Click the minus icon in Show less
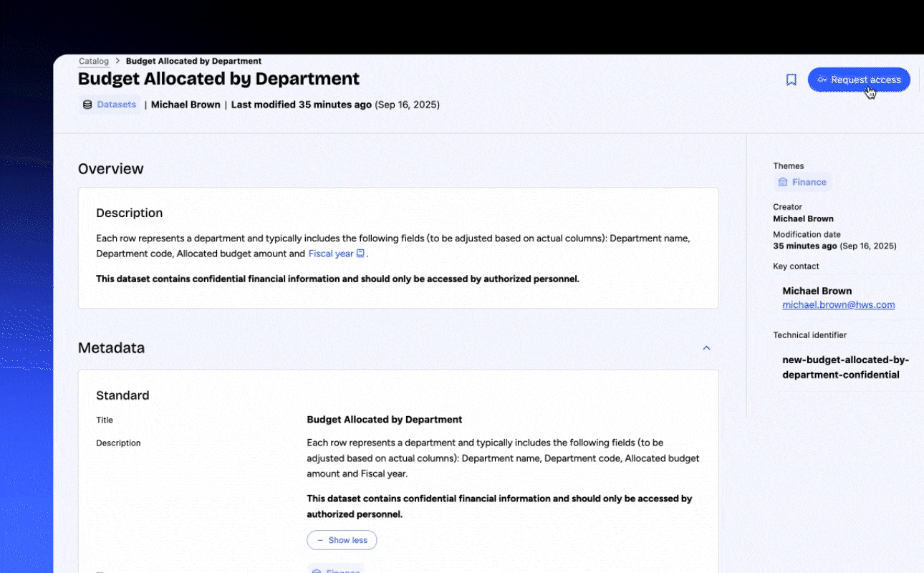Screen dimensions: 924x573 319,540
